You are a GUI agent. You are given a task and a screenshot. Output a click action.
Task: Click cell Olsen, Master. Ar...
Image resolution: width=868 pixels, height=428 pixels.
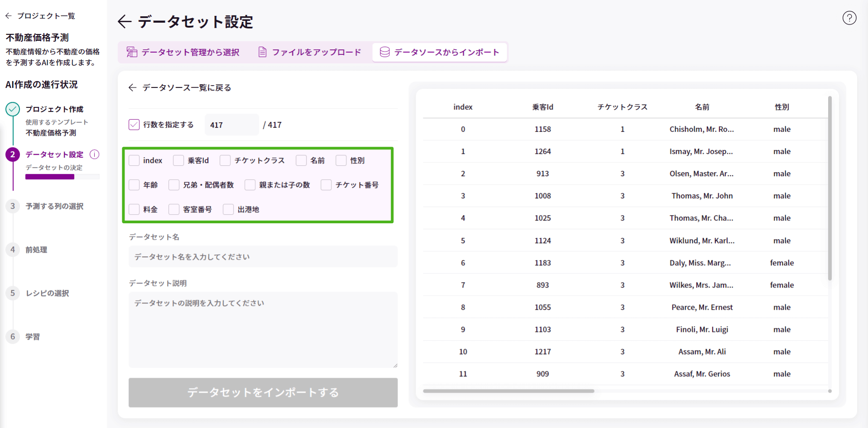coord(701,173)
